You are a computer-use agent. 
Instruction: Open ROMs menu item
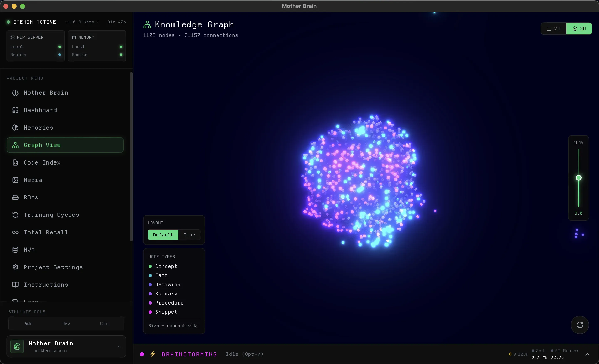(x=65, y=197)
